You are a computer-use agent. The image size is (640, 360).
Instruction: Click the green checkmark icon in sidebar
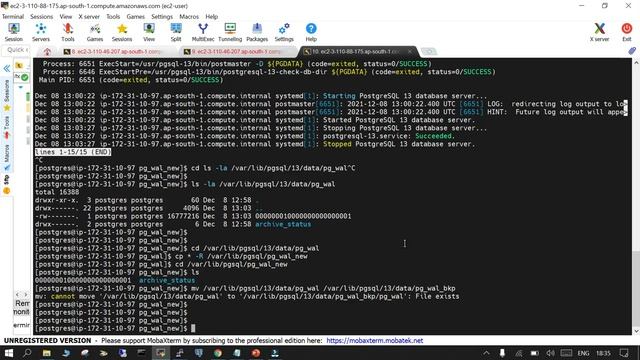pyautogui.click(x=25, y=77)
